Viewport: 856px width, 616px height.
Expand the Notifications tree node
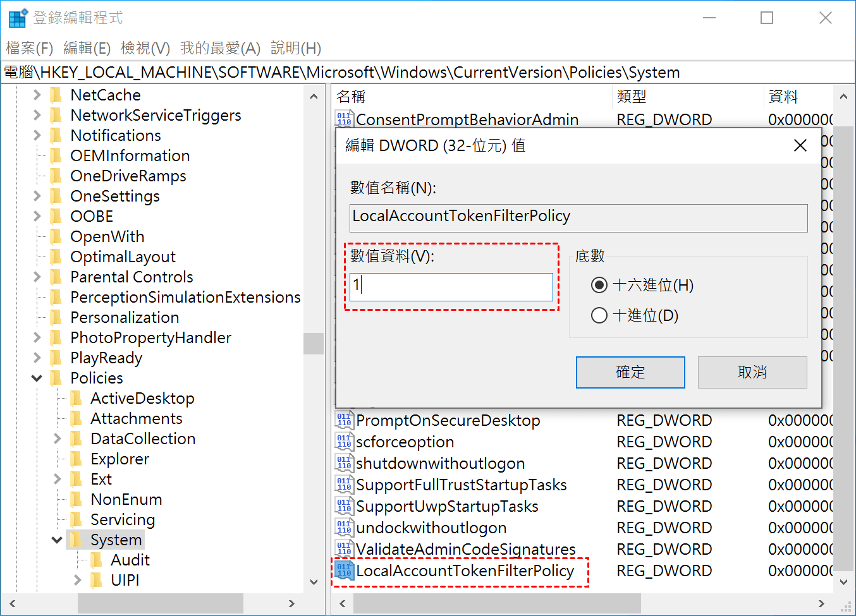37,135
